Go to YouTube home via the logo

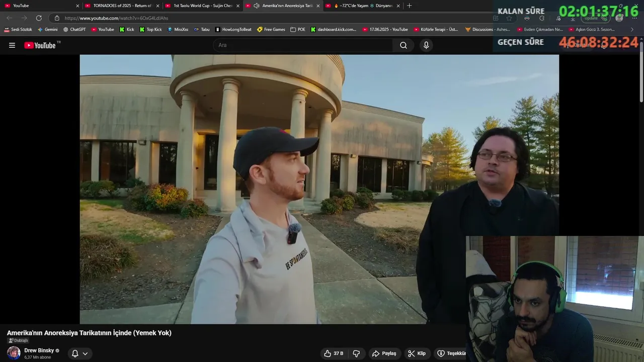pyautogui.click(x=40, y=45)
